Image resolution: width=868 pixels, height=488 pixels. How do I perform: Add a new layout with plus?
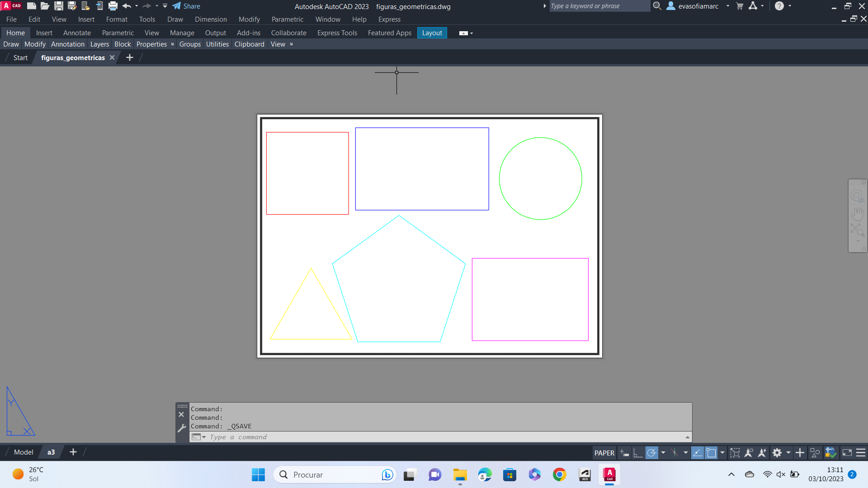(x=73, y=452)
